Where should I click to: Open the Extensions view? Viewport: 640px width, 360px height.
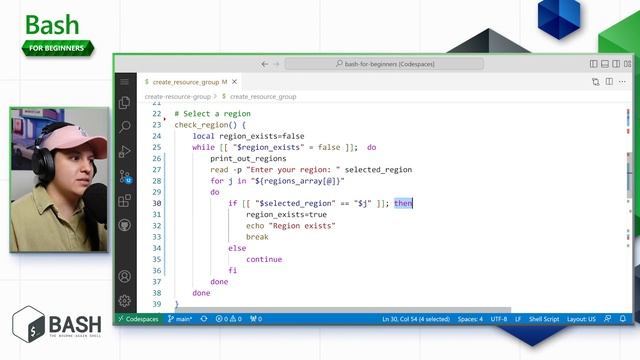coord(124,201)
